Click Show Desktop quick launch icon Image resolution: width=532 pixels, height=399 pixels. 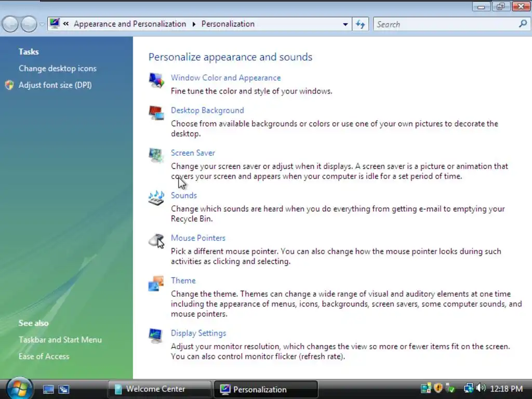[48, 389]
